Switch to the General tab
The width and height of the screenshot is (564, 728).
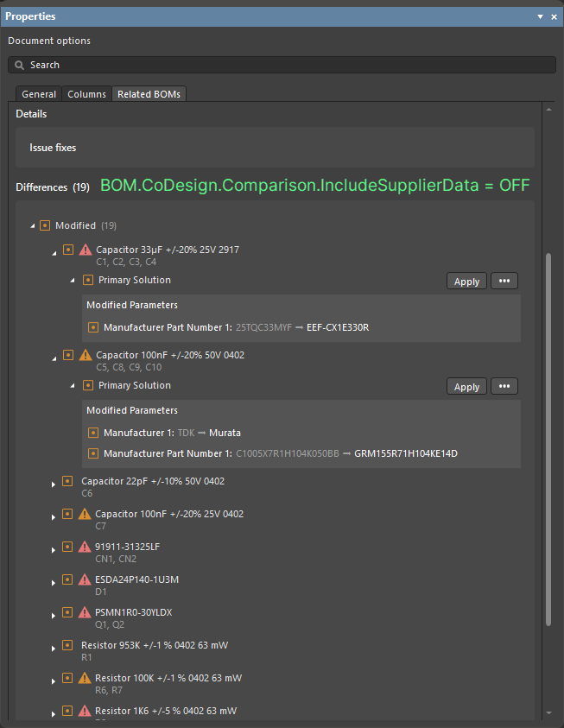39,94
